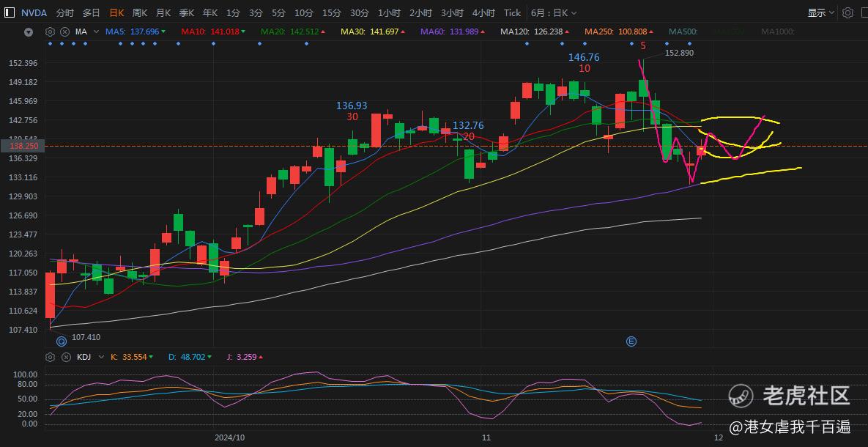
Task: Toggle the MA5 137.696 line label
Action: point(136,32)
